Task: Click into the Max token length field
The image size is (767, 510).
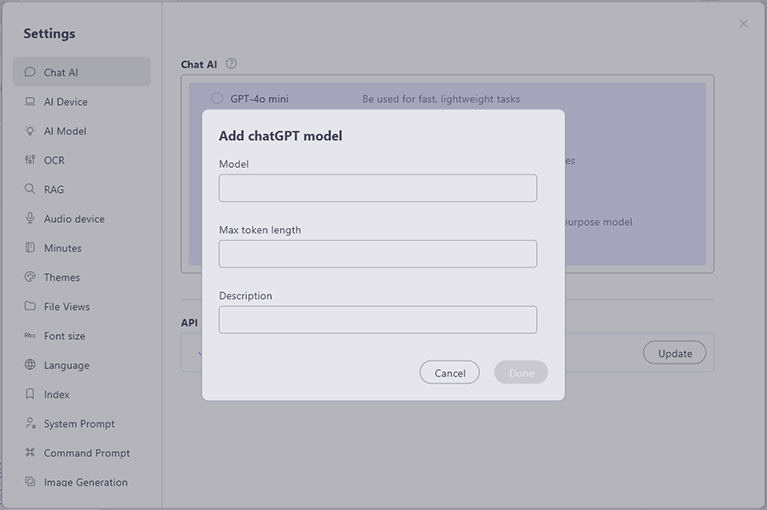Action: pyautogui.click(x=377, y=254)
